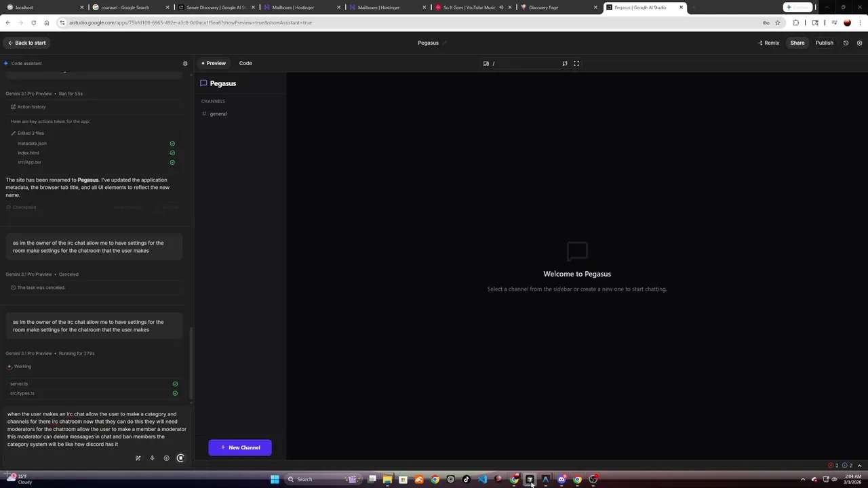Open Visual Studio Code from taskbar
The image size is (868, 488).
482,479
